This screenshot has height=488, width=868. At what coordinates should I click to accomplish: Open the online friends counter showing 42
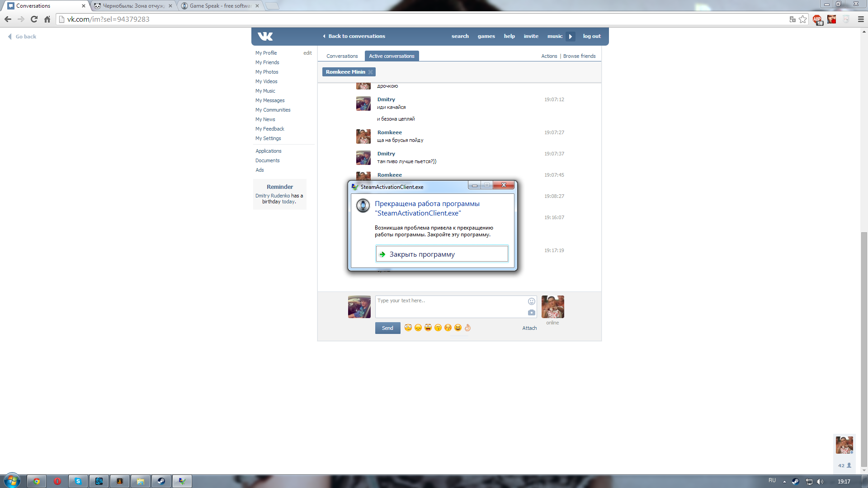click(x=844, y=465)
